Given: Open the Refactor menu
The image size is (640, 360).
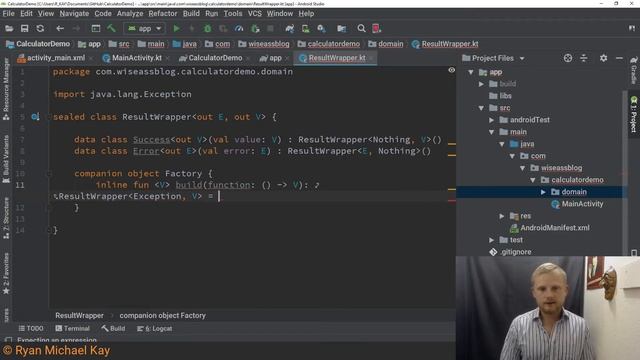Looking at the screenshot, I should coord(162,13).
